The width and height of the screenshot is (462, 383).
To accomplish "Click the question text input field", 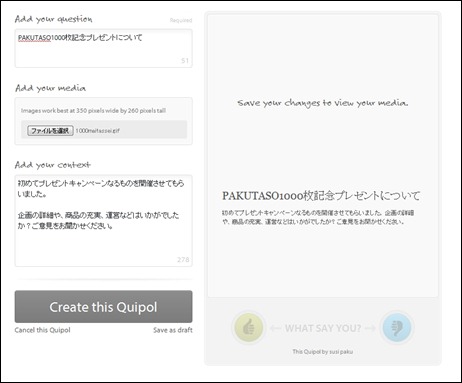I will click(x=103, y=48).
